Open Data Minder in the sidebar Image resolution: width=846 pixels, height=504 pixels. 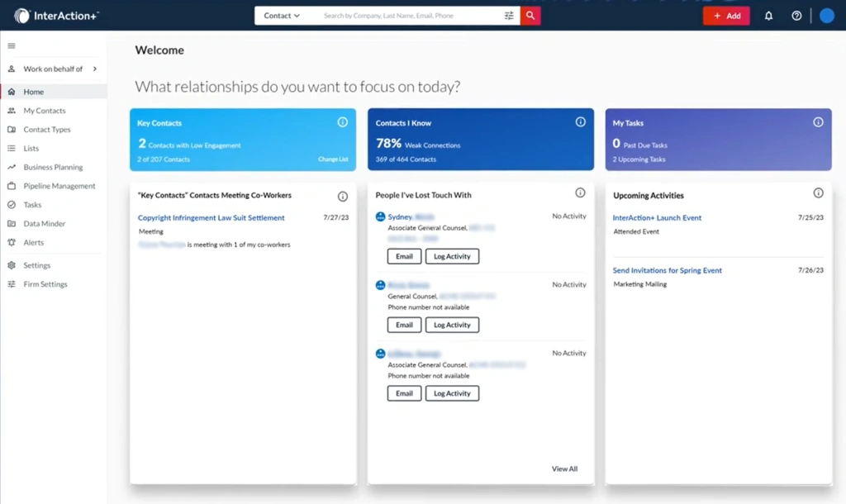coord(45,223)
